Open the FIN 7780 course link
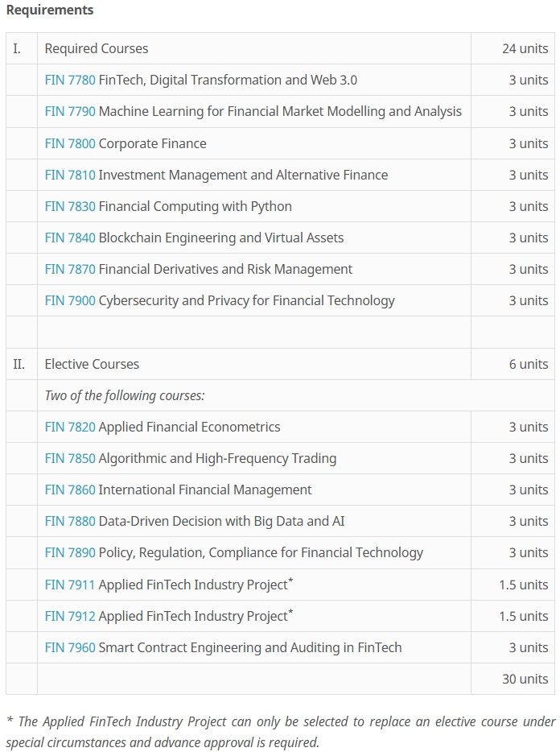Viewport: 560px width, 752px height. click(x=70, y=80)
